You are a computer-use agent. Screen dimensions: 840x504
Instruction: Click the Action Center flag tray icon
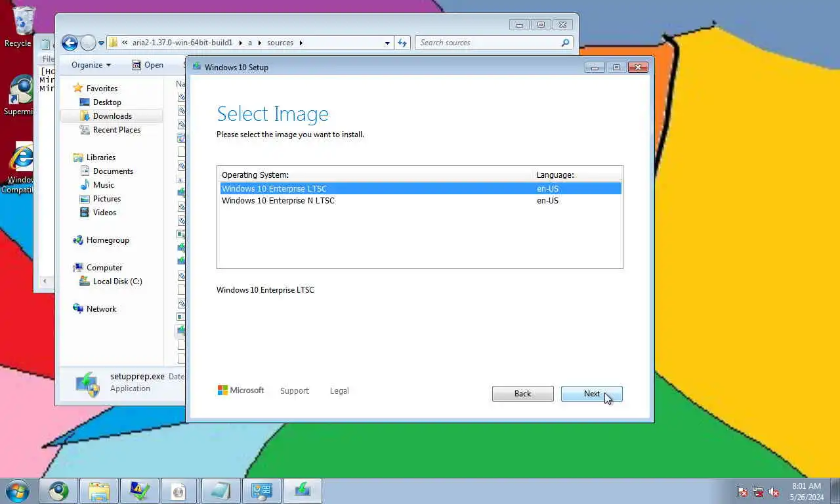pyautogui.click(x=742, y=492)
